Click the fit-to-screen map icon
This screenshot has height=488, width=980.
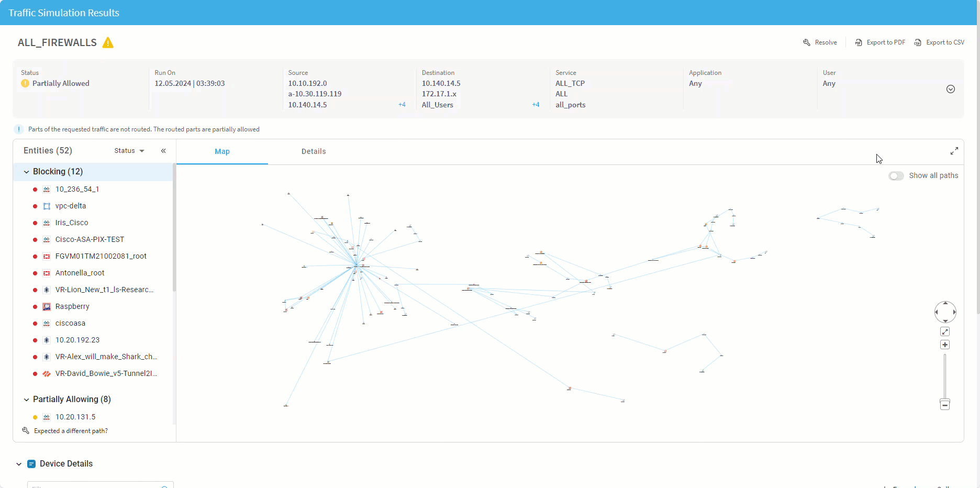945,331
